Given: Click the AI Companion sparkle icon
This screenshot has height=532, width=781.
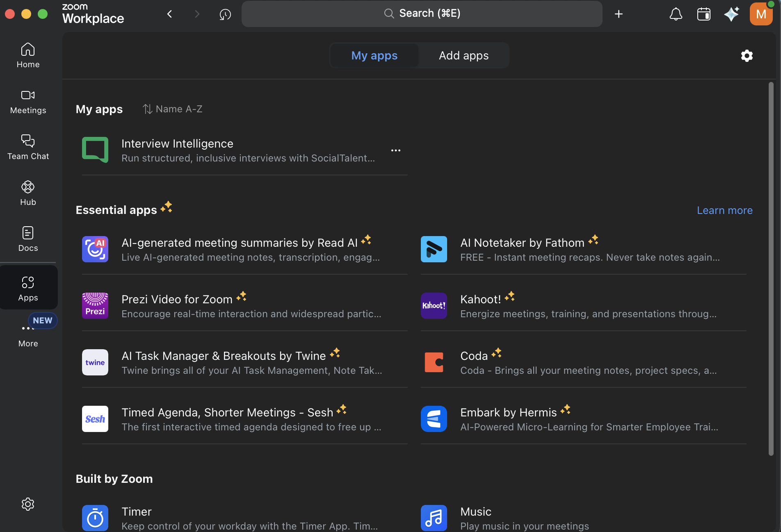Looking at the screenshot, I should (732, 14).
